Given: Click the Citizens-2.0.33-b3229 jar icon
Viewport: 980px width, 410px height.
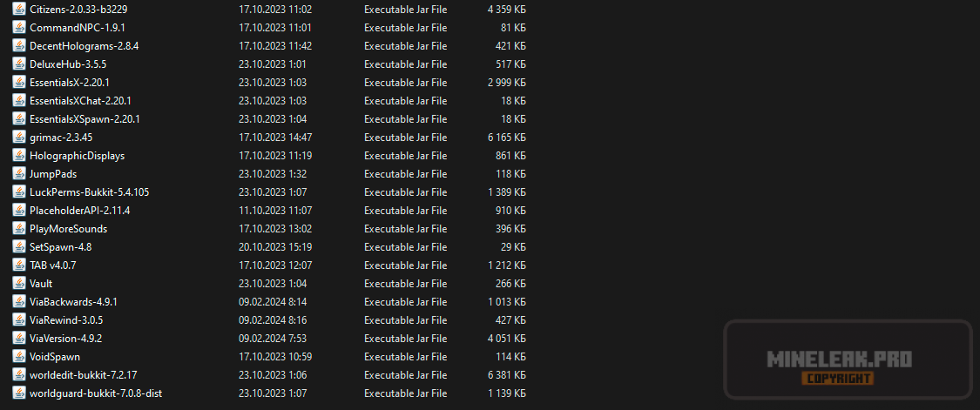Looking at the screenshot, I should tap(19, 9).
